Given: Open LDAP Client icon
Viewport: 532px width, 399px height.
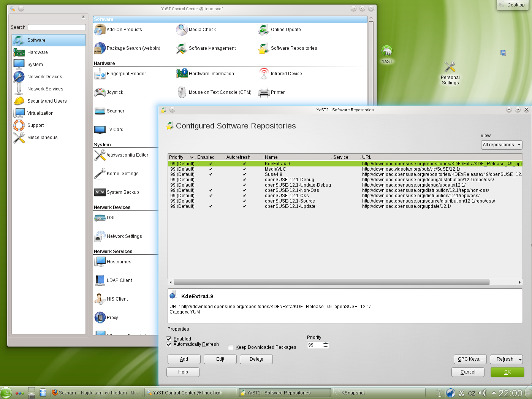Looking at the screenshot, I should coord(100,280).
